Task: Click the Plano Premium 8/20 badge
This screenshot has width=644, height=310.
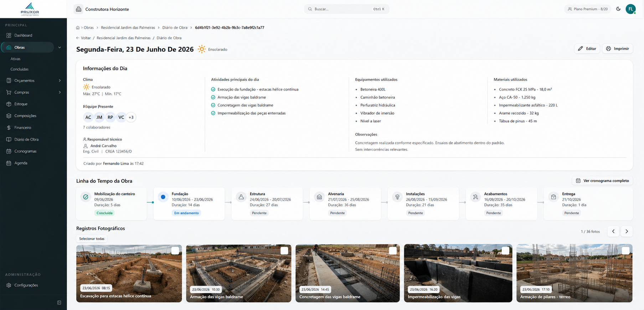Action: click(x=588, y=9)
